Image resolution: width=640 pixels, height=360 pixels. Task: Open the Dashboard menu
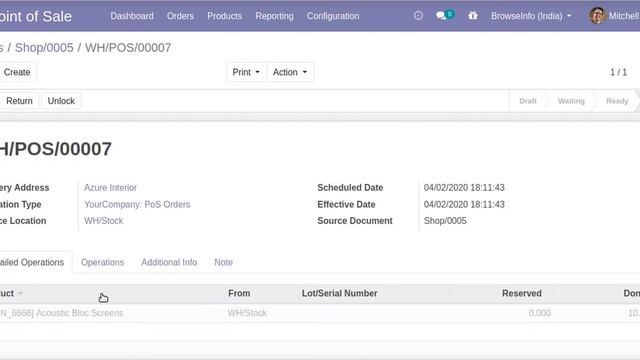pyautogui.click(x=132, y=16)
